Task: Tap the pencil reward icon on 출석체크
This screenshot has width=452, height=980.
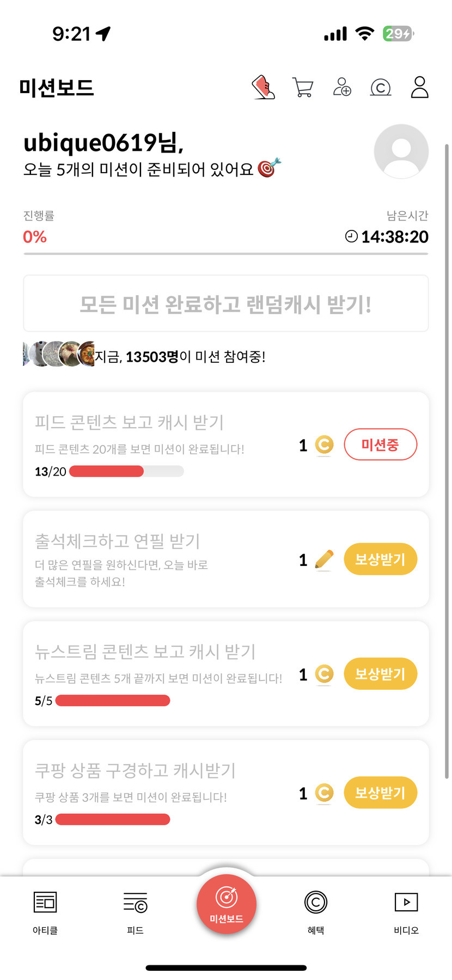Action: point(324,560)
